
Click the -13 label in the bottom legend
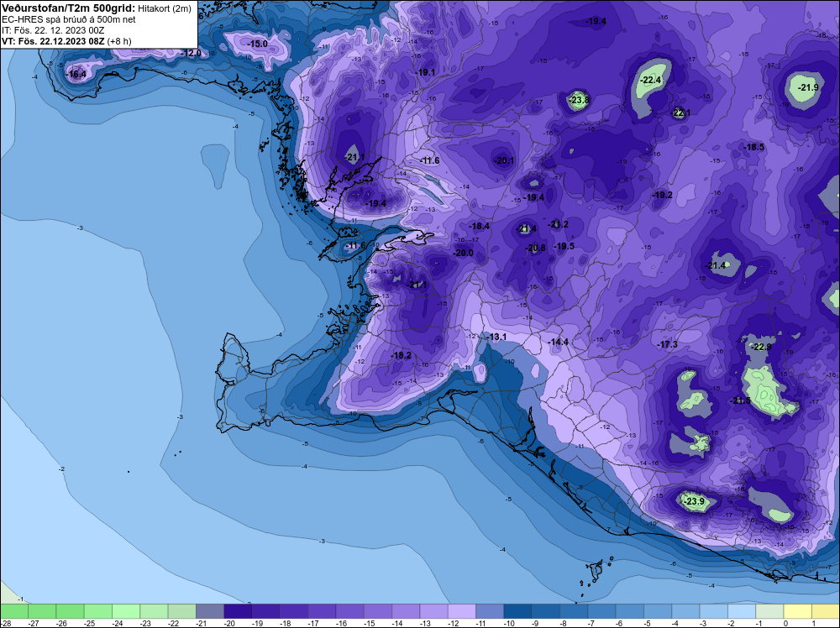[425, 623]
